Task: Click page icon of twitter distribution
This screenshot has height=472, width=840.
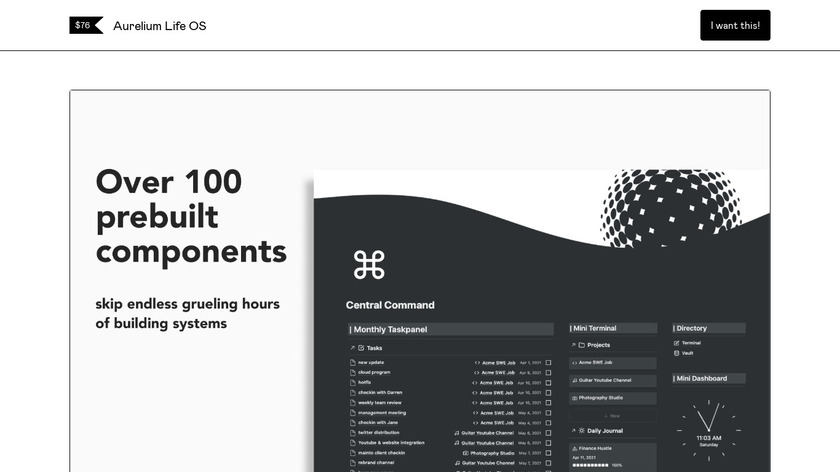Action: tap(352, 433)
